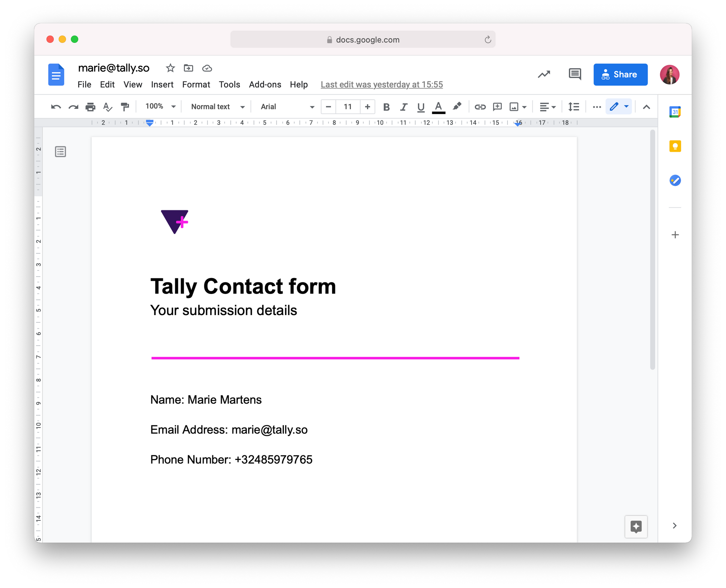Open the zoom 100% dropdown
The height and width of the screenshot is (588, 726).
point(160,106)
